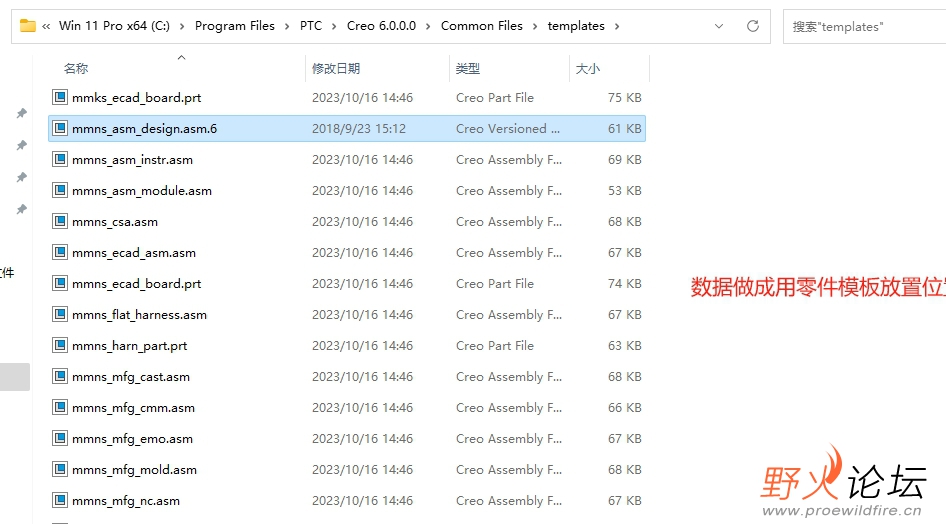Go to PTC breadcrumb folder
This screenshot has width=946, height=527.
coord(311,26)
